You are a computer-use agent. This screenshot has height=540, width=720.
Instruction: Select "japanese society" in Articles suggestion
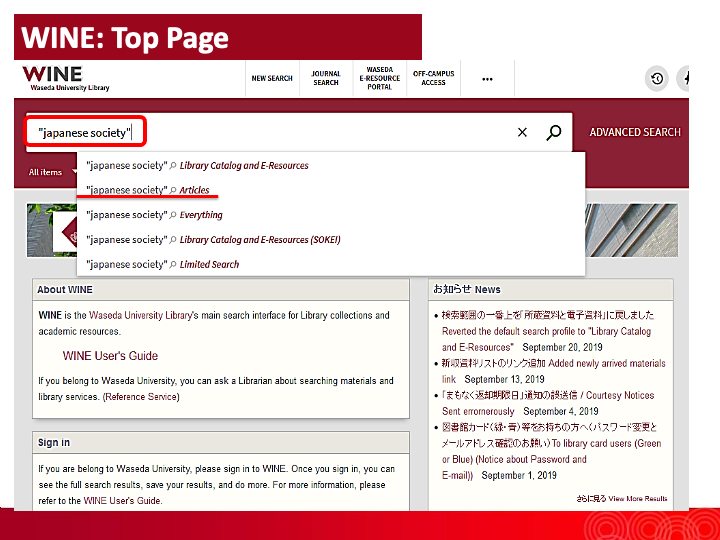pyautogui.click(x=148, y=190)
